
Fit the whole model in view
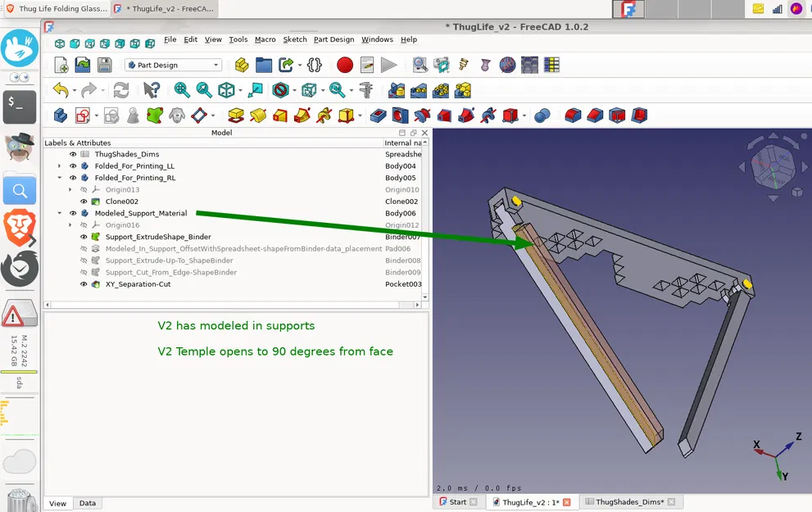point(180,90)
